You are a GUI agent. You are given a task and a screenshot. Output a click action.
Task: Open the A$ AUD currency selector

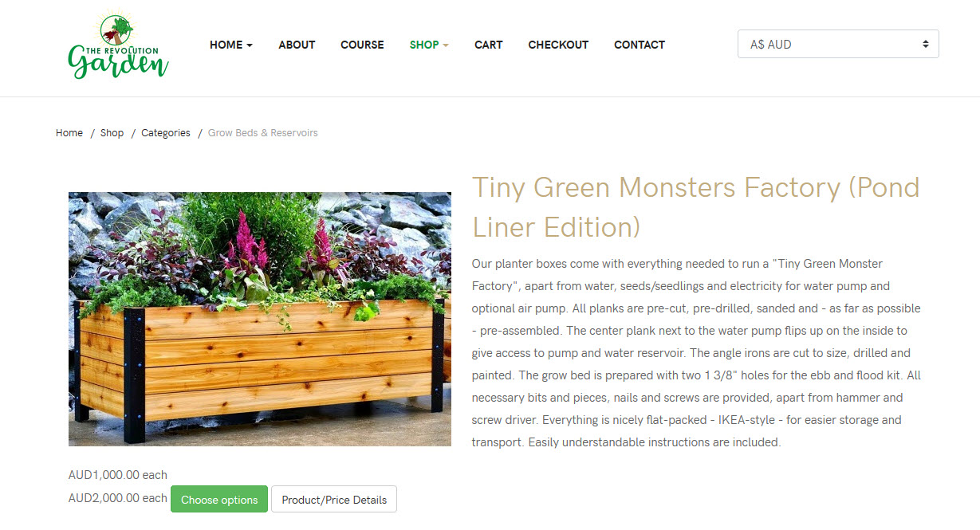pos(838,44)
